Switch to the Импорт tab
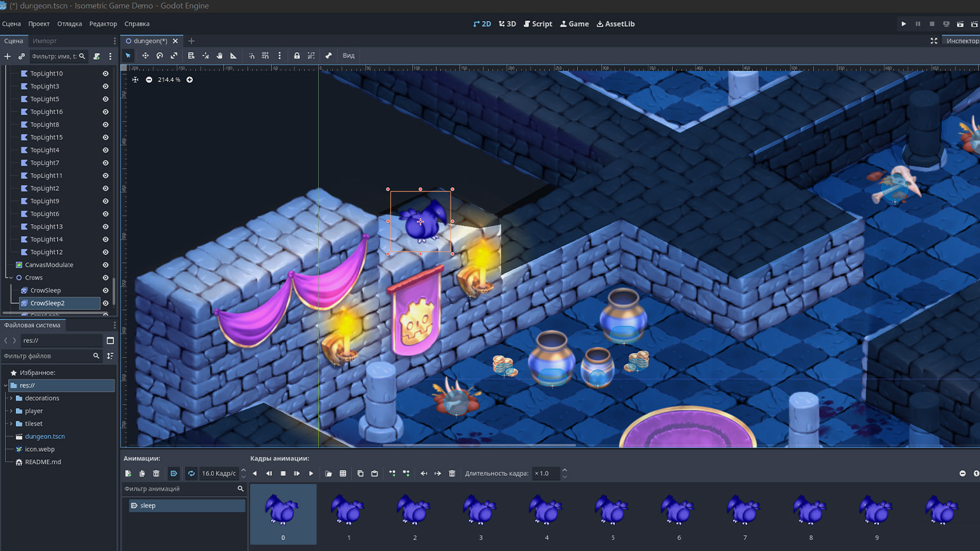 coord(45,41)
